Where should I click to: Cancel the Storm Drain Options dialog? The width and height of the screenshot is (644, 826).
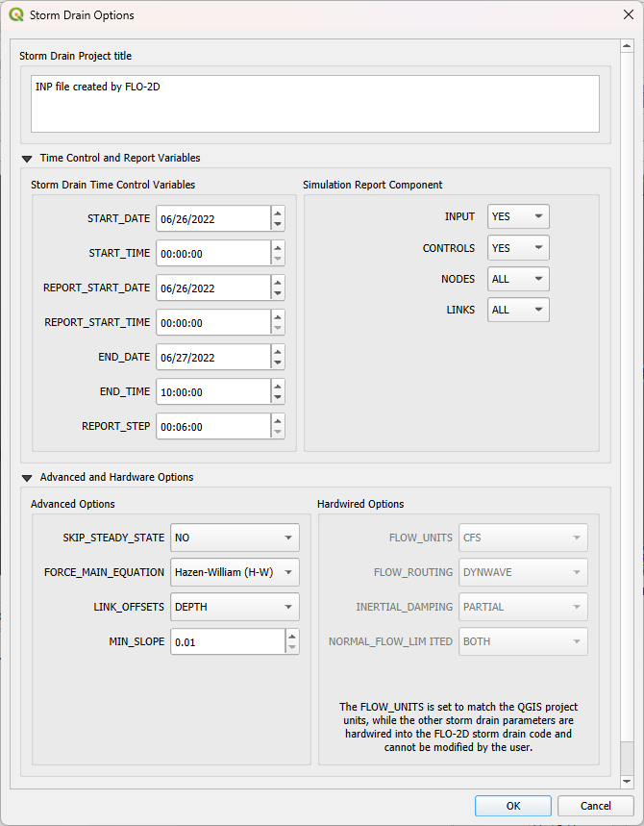(x=595, y=806)
